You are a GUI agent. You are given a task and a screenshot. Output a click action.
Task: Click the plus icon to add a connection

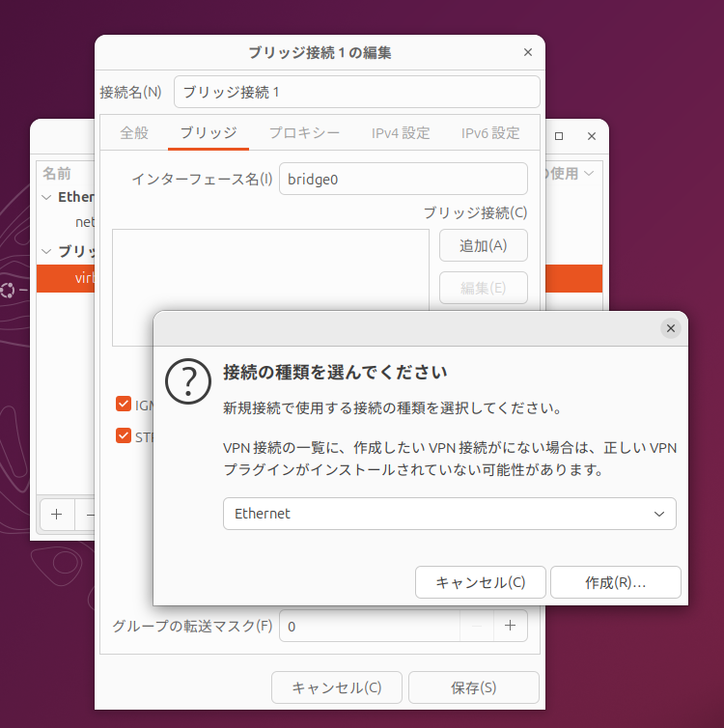(56, 515)
